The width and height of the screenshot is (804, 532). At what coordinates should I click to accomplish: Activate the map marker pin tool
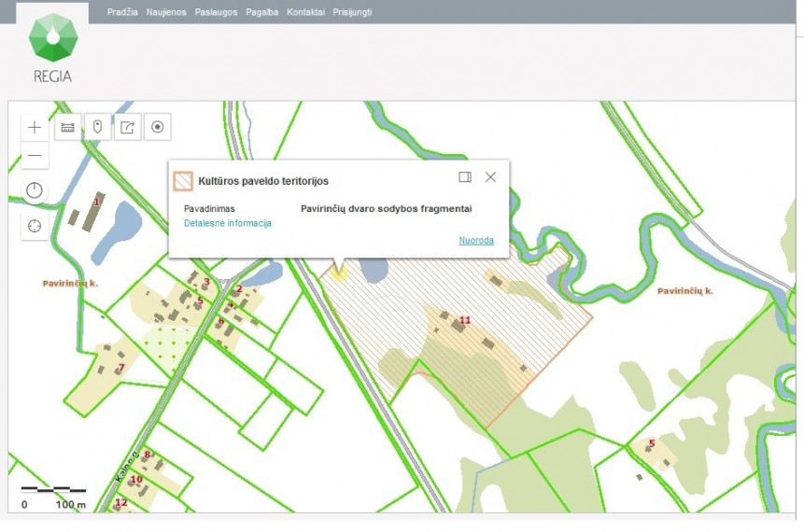tap(97, 127)
